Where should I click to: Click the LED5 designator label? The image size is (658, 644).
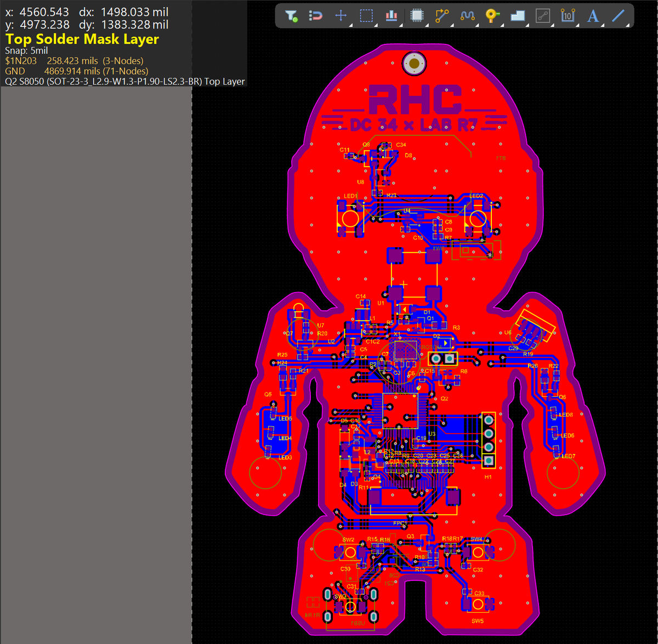click(285, 419)
